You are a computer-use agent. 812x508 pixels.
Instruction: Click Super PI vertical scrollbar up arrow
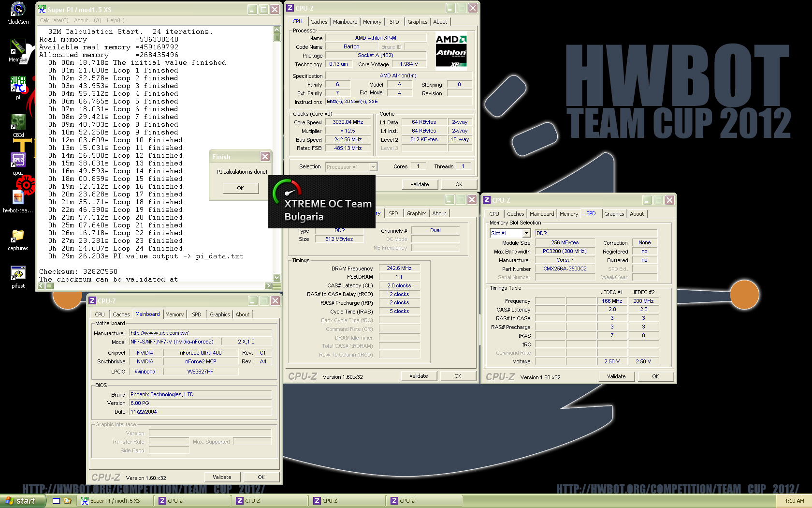point(277,30)
